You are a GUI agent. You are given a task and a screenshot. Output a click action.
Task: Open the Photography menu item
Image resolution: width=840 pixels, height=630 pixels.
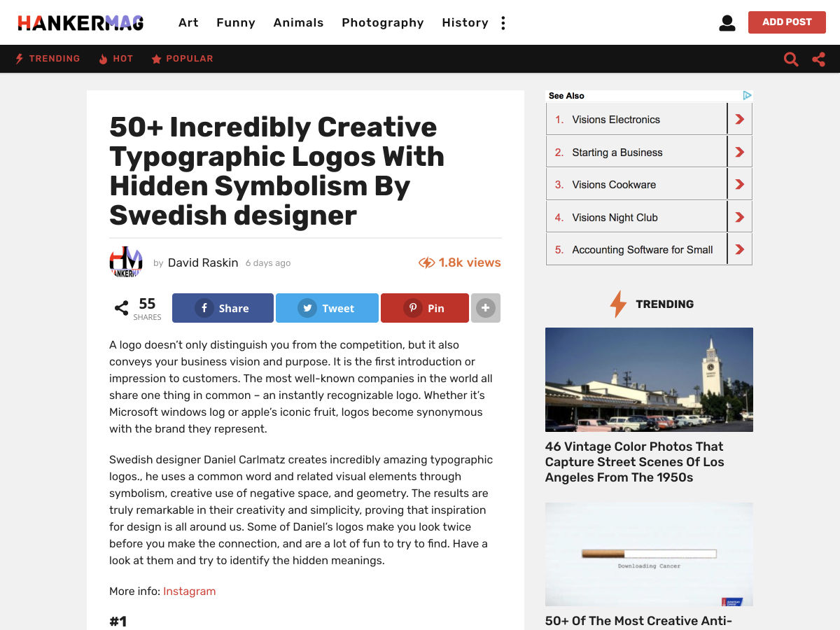pyautogui.click(x=383, y=22)
